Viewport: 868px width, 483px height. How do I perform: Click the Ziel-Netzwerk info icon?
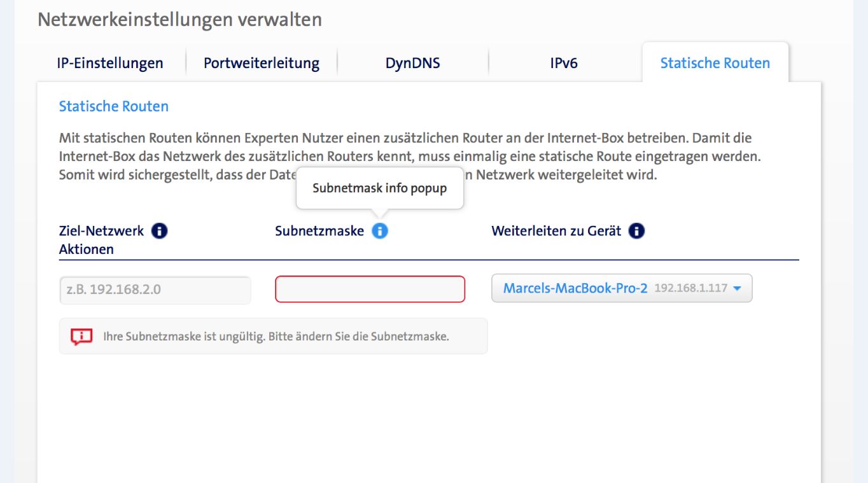160,231
